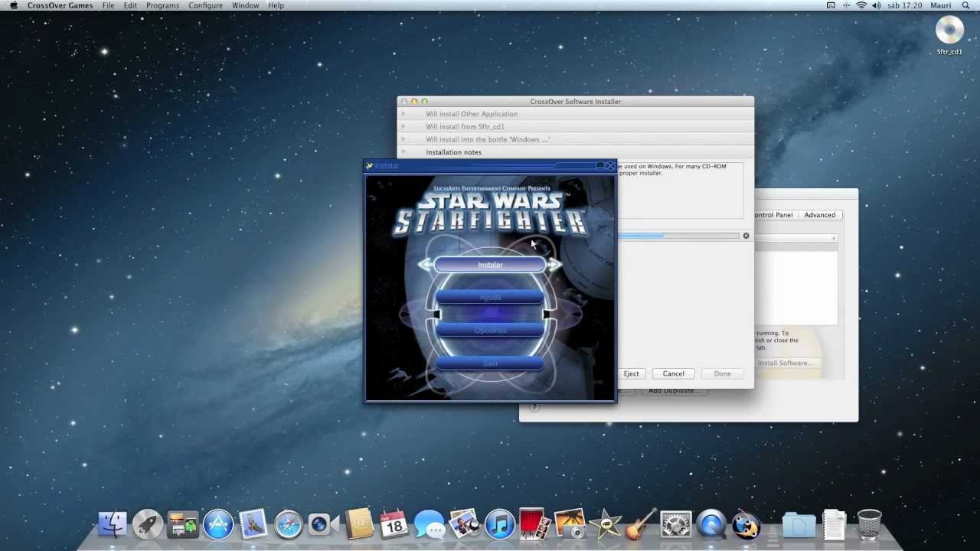Expand 'Will install into the bottle' row
Screen dimensions: 980x551
click(x=403, y=139)
